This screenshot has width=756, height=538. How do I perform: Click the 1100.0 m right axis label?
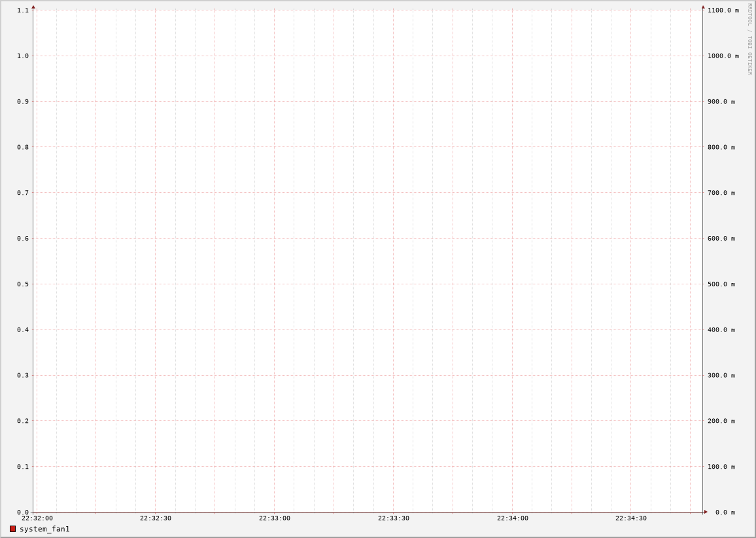pyautogui.click(x=723, y=10)
